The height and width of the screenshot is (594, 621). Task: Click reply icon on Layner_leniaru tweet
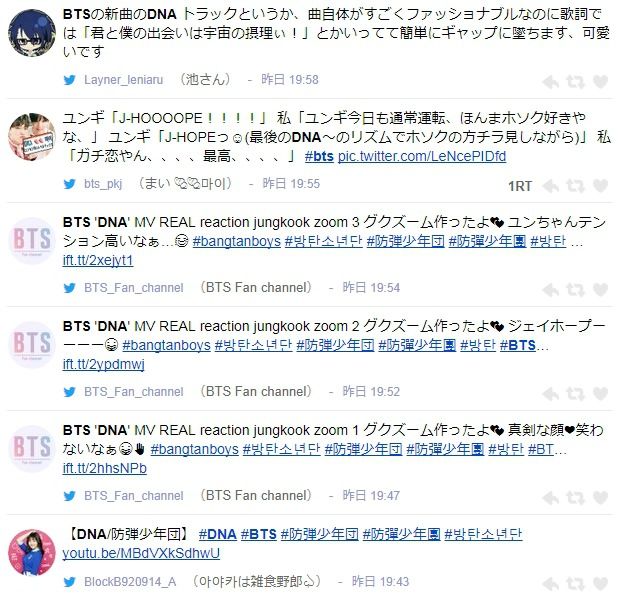551,82
